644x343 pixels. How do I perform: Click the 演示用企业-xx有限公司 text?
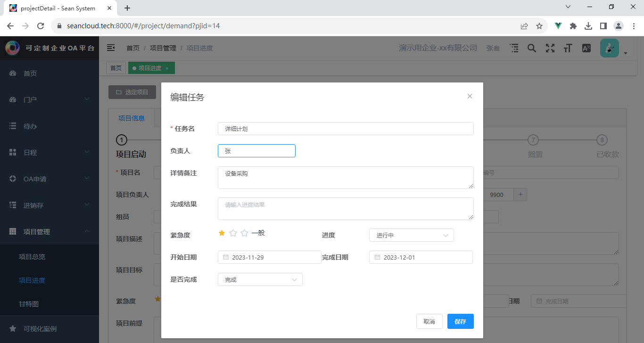click(x=438, y=48)
